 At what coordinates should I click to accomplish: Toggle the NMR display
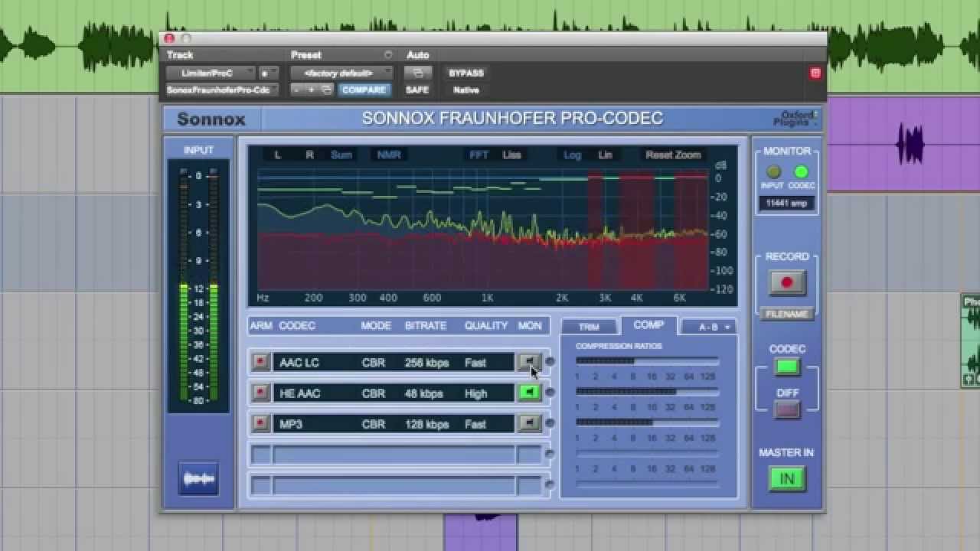[389, 155]
